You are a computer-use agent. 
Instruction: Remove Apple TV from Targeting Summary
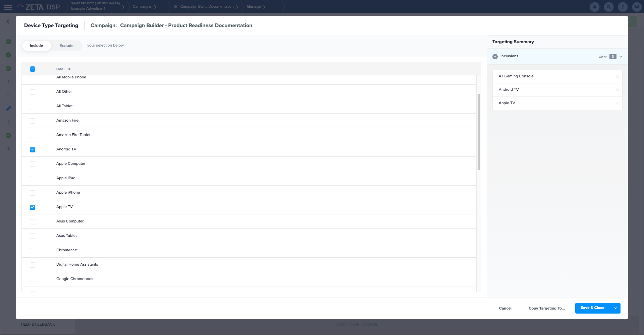coord(617,103)
